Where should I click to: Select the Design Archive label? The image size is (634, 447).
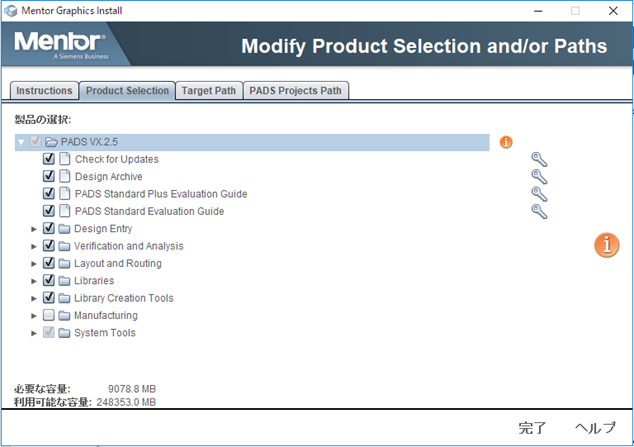point(109,177)
